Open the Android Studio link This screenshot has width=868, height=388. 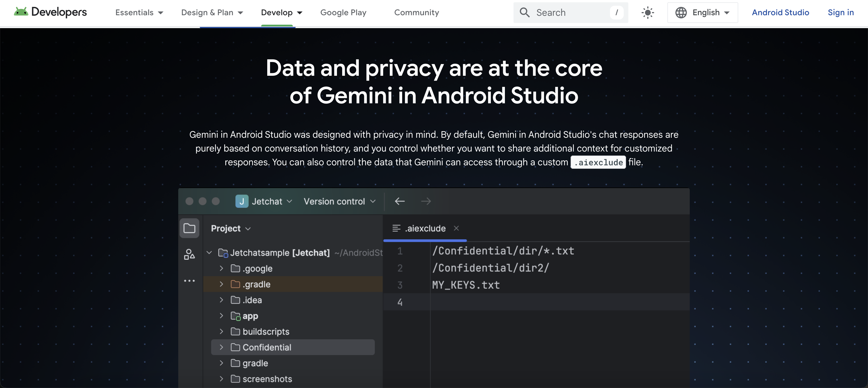780,13
